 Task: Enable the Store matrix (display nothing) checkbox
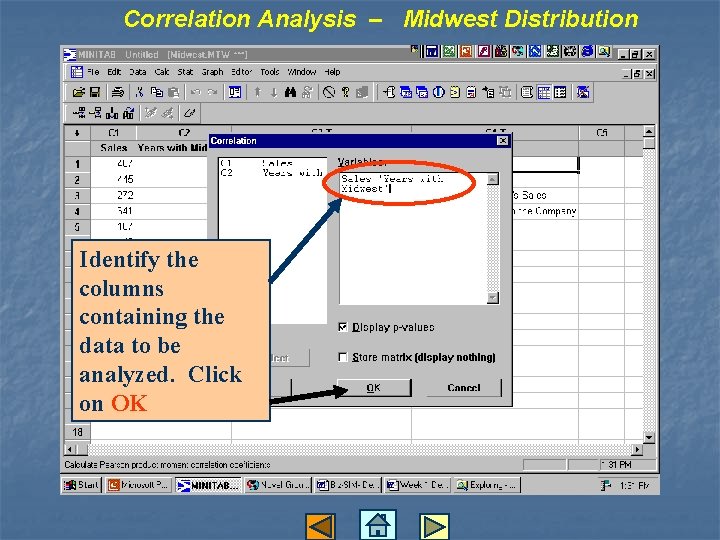pyautogui.click(x=343, y=357)
